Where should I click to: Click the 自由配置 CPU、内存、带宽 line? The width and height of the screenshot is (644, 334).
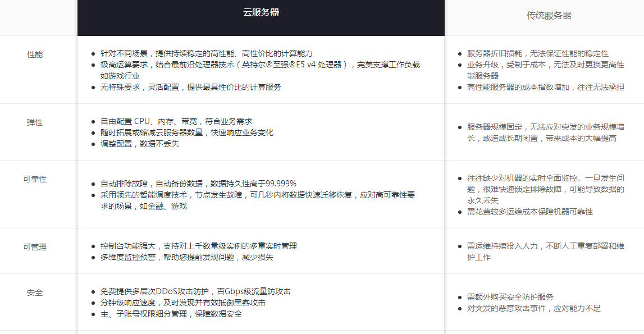[x=176, y=121]
